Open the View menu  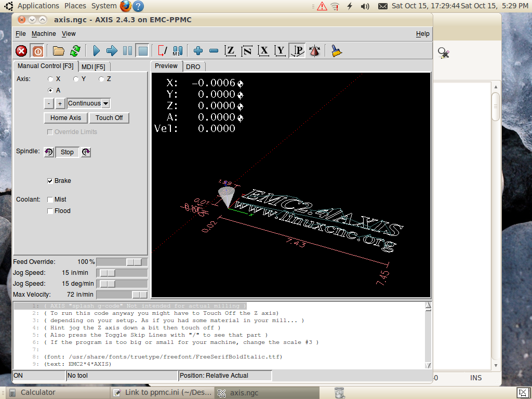pyautogui.click(x=69, y=34)
